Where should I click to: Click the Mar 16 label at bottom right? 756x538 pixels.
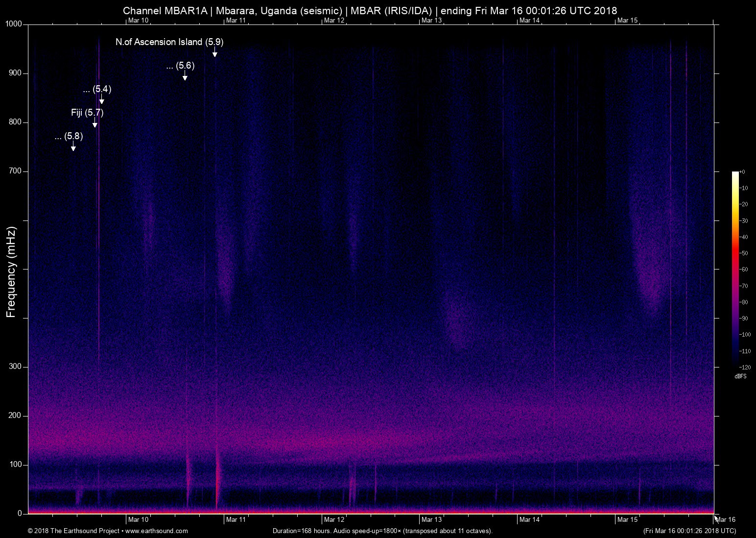point(726,519)
